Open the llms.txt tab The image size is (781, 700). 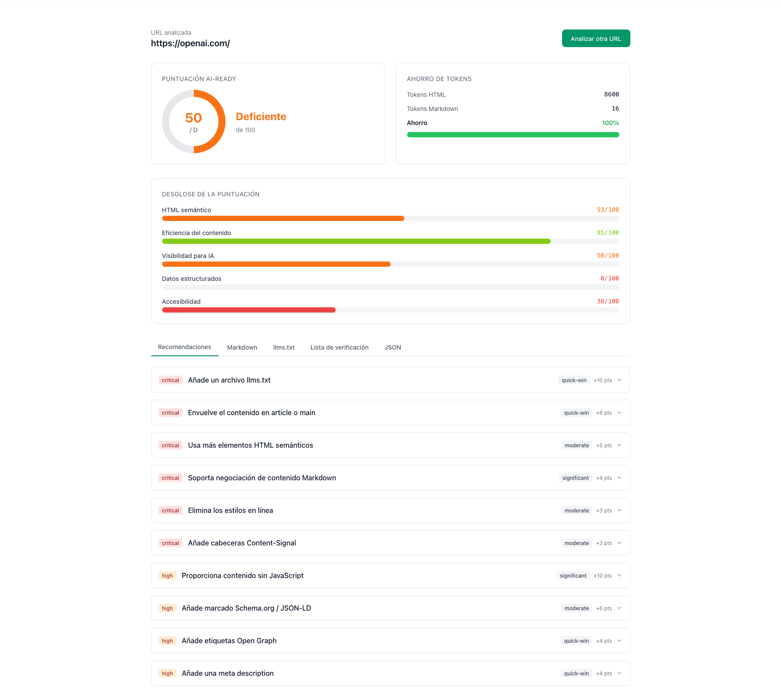(284, 347)
